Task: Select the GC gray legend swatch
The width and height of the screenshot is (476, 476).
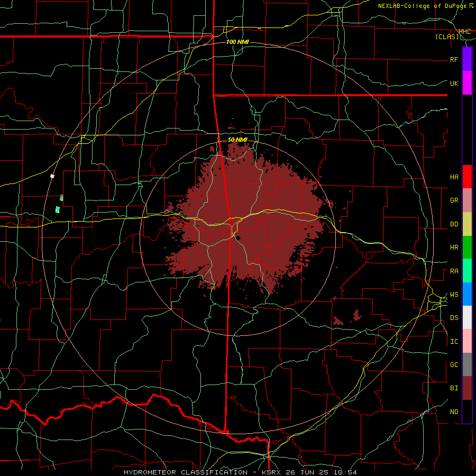Action: pyautogui.click(x=467, y=364)
